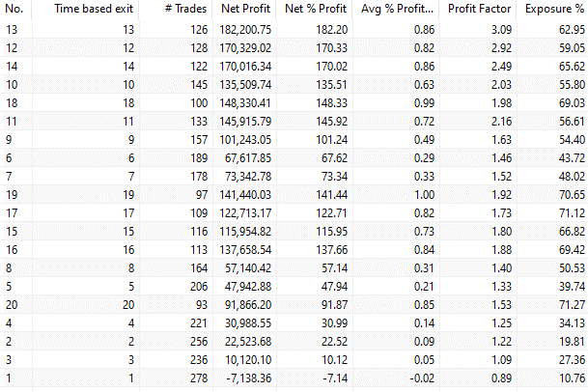588x392 pixels.
Task: Sort by Exposure % column header
Action: (554, 11)
